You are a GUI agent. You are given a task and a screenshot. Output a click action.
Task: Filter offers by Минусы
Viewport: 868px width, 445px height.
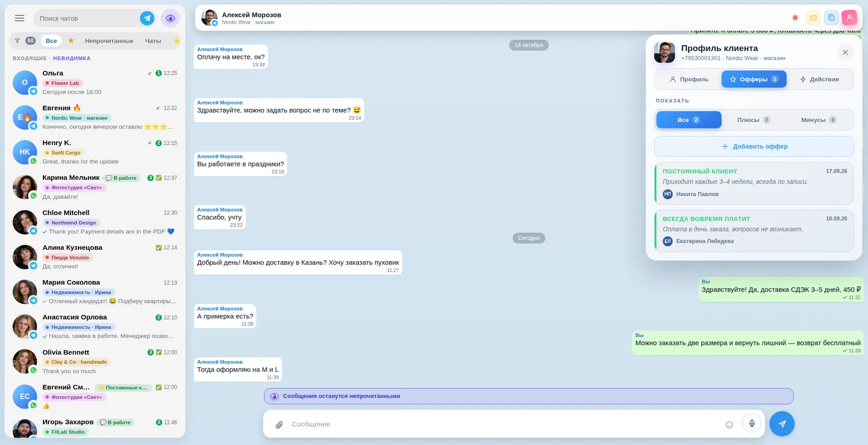point(819,120)
